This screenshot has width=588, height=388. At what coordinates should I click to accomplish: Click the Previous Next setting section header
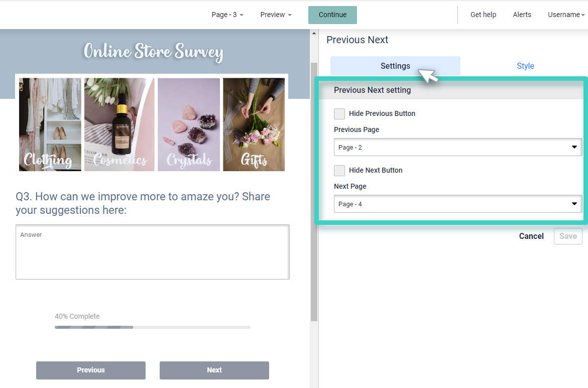[451, 90]
